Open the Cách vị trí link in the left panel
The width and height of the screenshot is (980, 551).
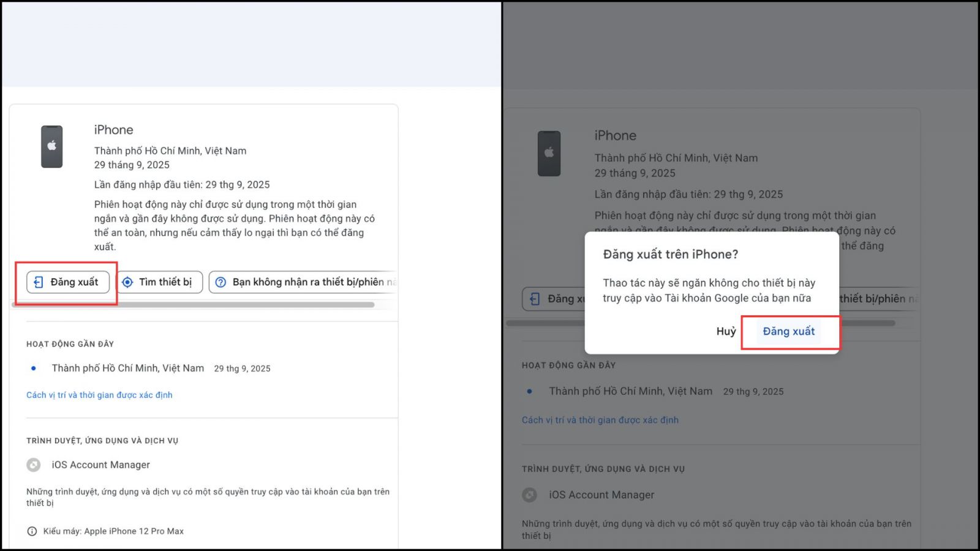(99, 395)
